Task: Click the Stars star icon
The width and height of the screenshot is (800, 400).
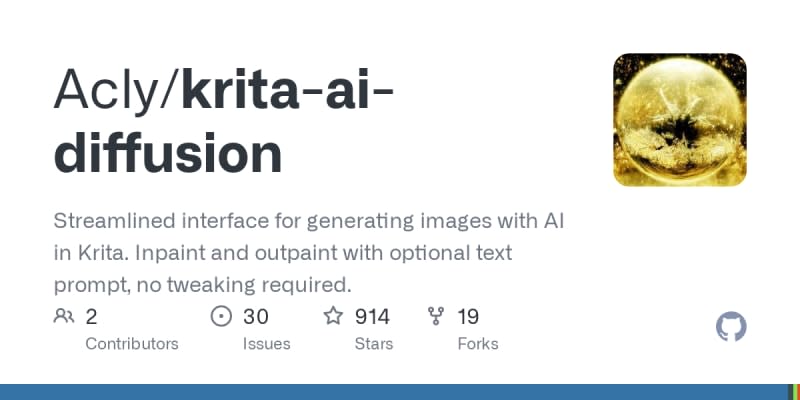Action: click(333, 317)
